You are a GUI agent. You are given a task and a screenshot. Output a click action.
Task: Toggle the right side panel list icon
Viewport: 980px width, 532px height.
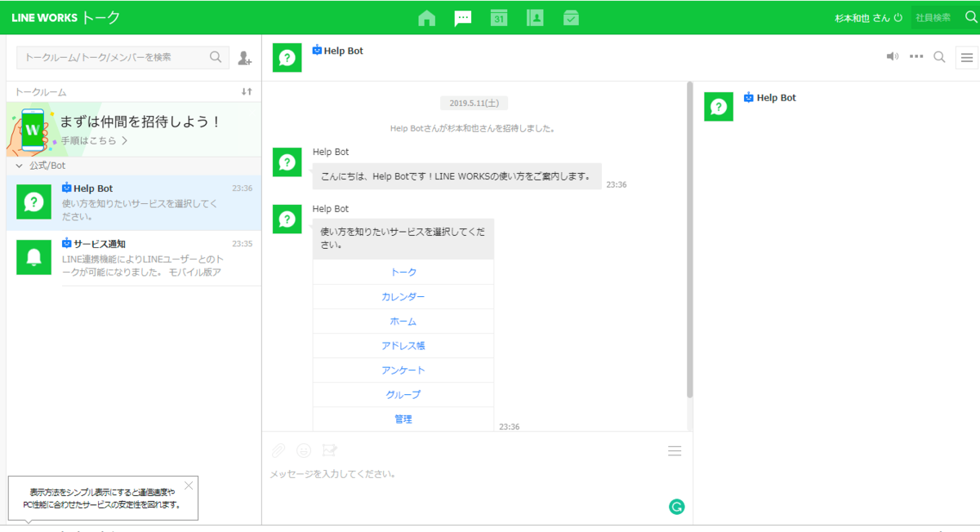pos(967,57)
